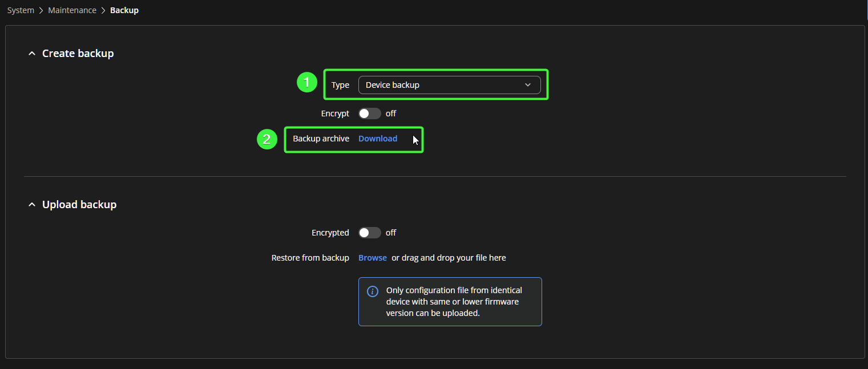Click the Create backup section heading
The image size is (868, 369).
click(78, 54)
